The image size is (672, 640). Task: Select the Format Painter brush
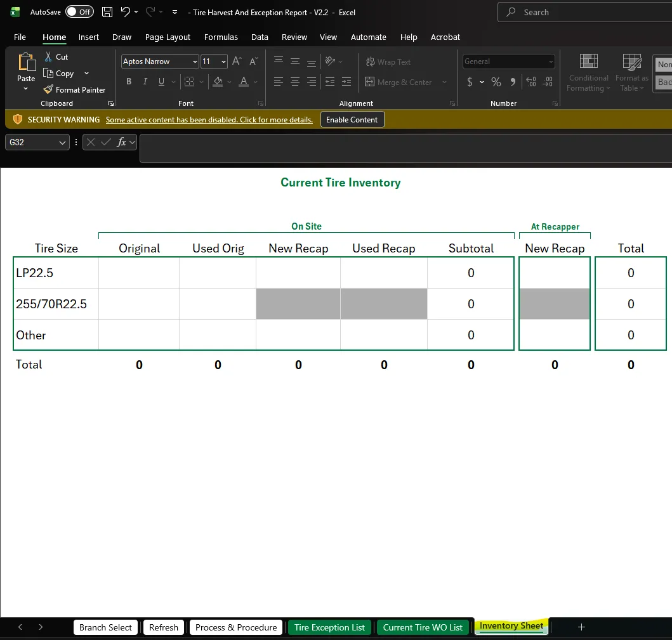tap(48, 89)
